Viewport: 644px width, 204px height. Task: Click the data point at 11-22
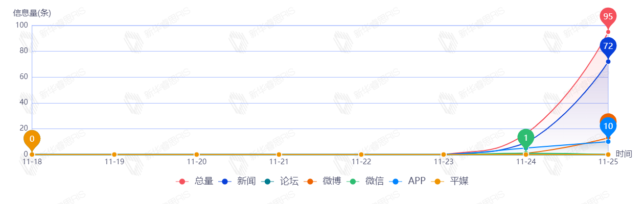click(361, 155)
